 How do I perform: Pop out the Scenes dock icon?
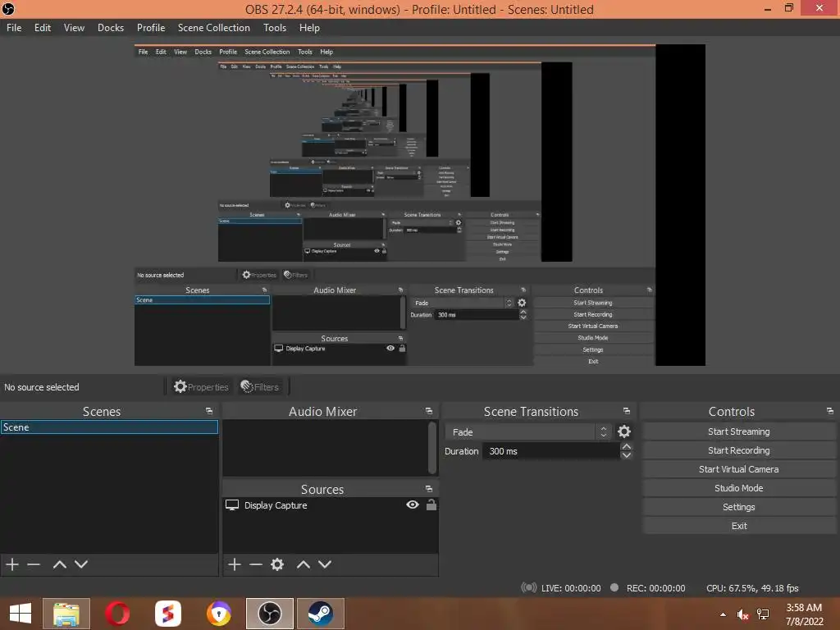click(x=209, y=412)
